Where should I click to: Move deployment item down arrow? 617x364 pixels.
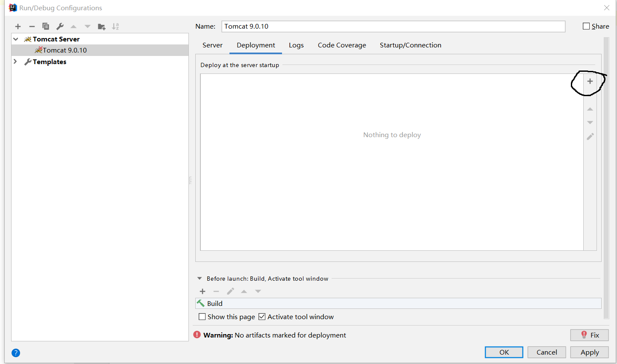point(590,123)
